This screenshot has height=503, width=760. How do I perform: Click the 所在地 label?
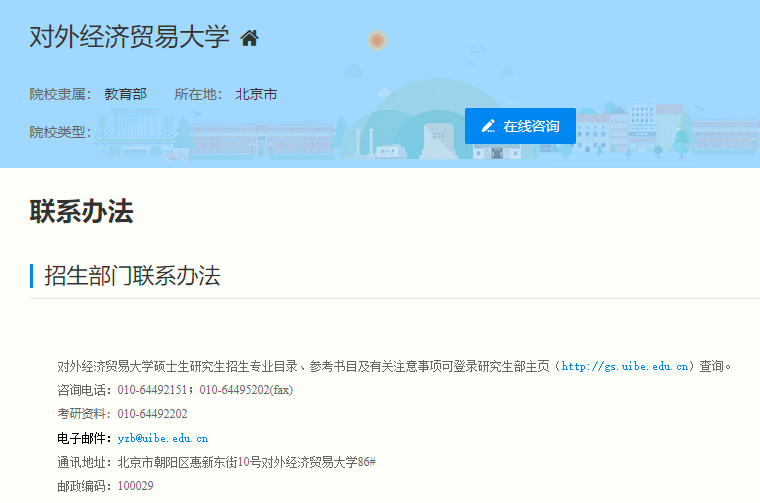click(x=198, y=94)
